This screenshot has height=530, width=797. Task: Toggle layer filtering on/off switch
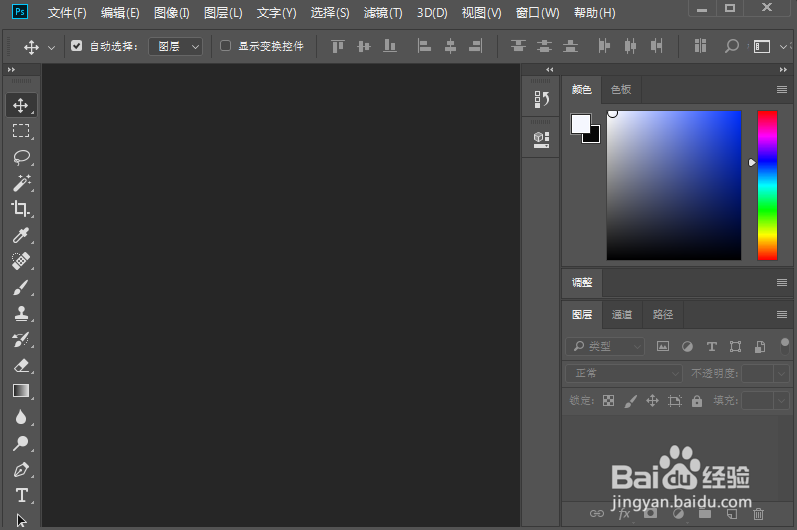(x=785, y=346)
